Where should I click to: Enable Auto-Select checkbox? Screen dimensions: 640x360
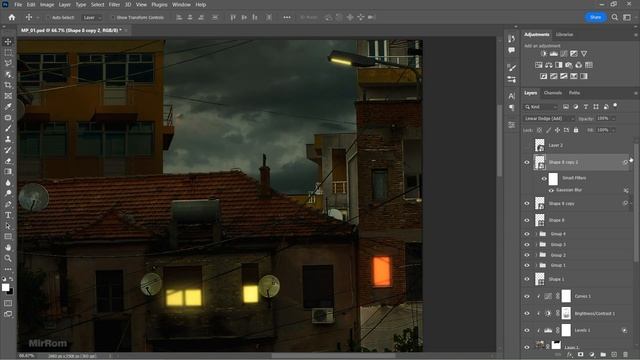pyautogui.click(x=49, y=18)
